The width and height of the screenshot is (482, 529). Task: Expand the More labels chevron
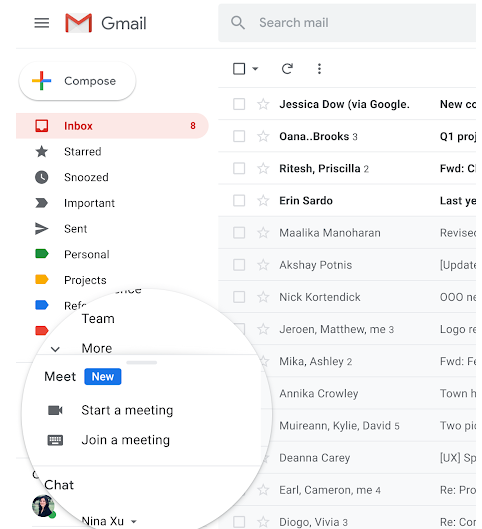click(x=55, y=349)
